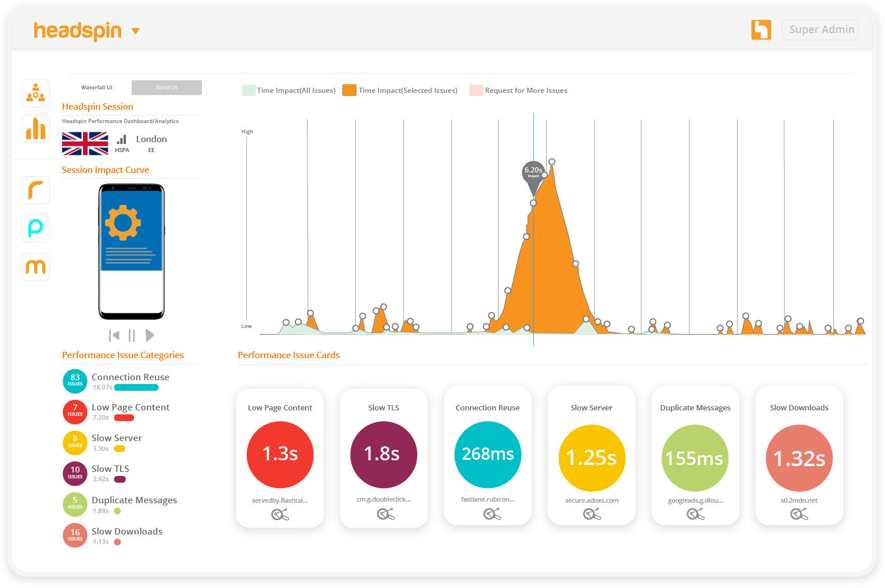This screenshot has height=588, width=885.
Task: Click the red 1.3s Low Page Content circle
Action: point(280,454)
